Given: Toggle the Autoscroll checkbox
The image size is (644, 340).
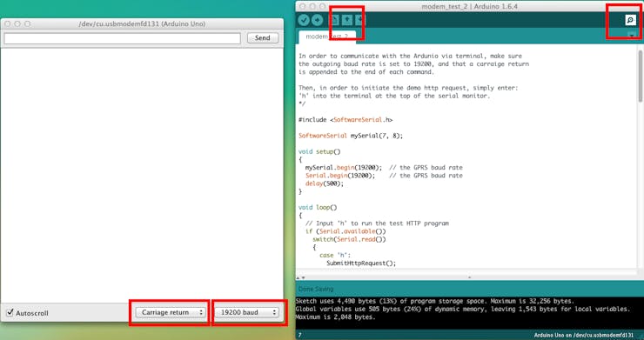Looking at the screenshot, I should click(x=10, y=313).
